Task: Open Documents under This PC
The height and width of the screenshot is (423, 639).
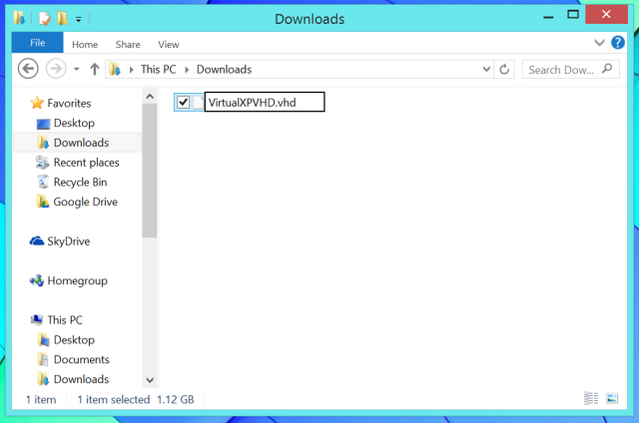Action: (82, 359)
